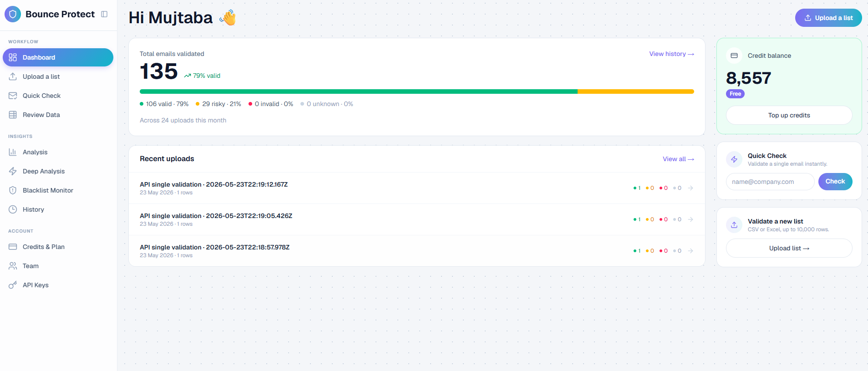Focus the name@company.com email field
The width and height of the screenshot is (868, 371).
point(770,182)
